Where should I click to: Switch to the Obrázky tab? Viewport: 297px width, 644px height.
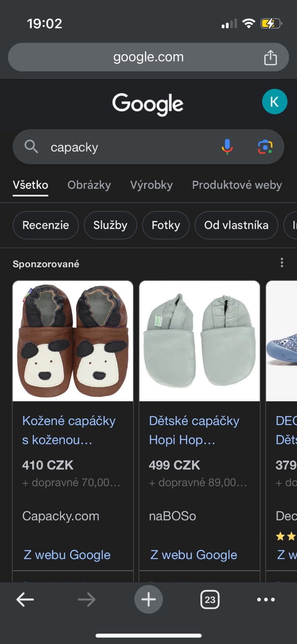click(89, 185)
